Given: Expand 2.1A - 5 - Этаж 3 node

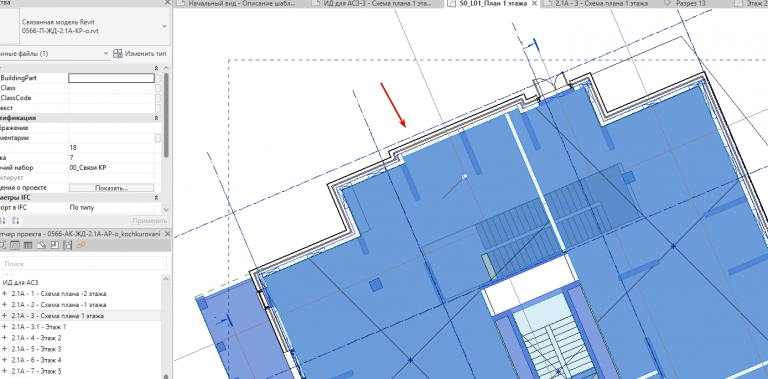Looking at the screenshot, I should [4, 349].
